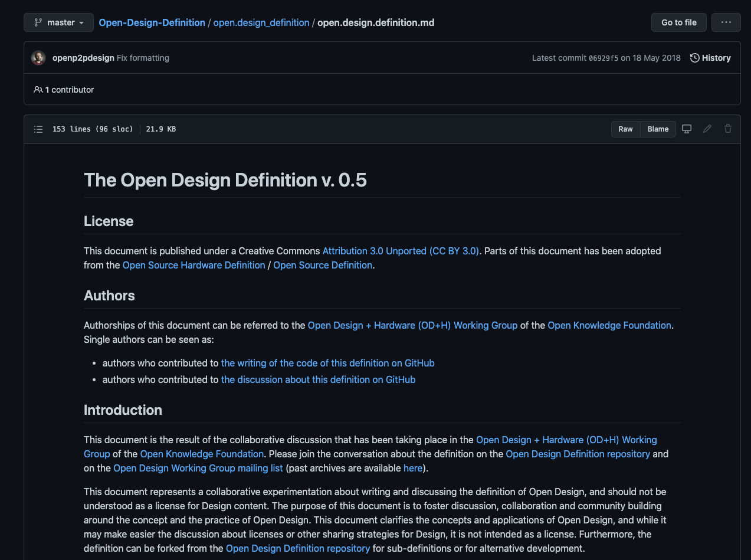Open the discussion about this definition link
The image size is (751, 560).
[x=318, y=379]
